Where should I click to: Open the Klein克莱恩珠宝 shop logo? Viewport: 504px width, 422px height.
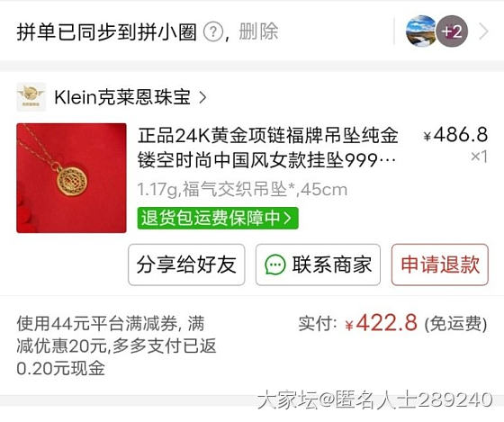[31, 97]
